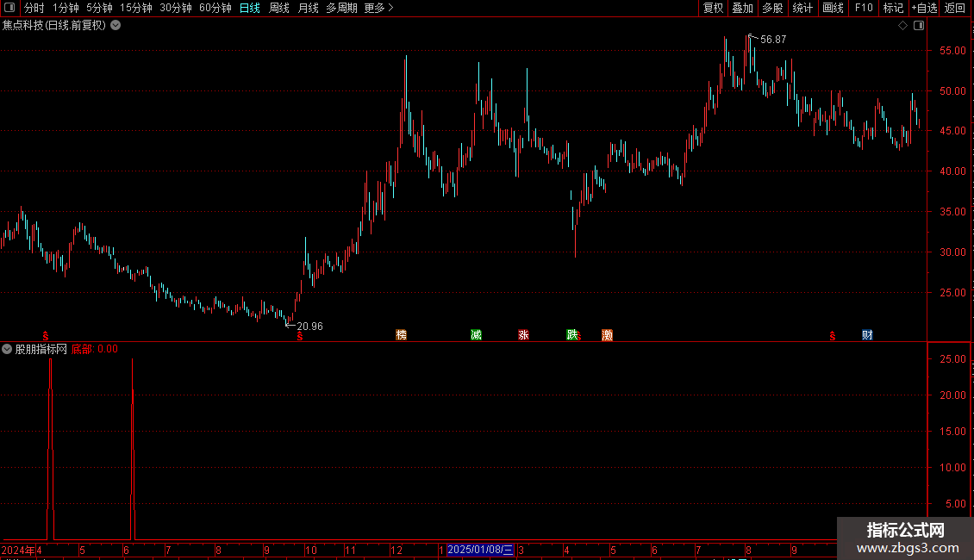Click the 返回 back button

(x=955, y=8)
